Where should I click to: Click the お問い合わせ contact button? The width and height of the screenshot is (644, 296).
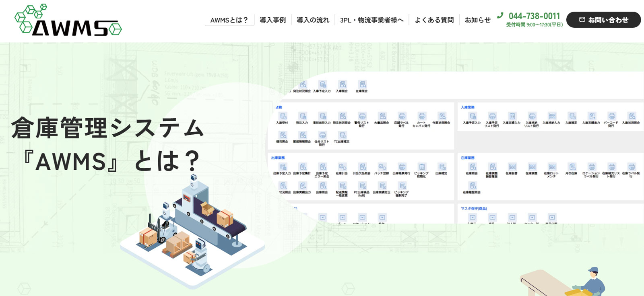603,20
